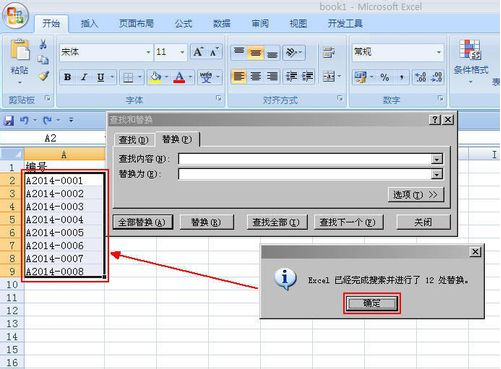Screen dimensions: 501x369
Task: Open the 公式 ribbon tab
Action: pos(183,23)
